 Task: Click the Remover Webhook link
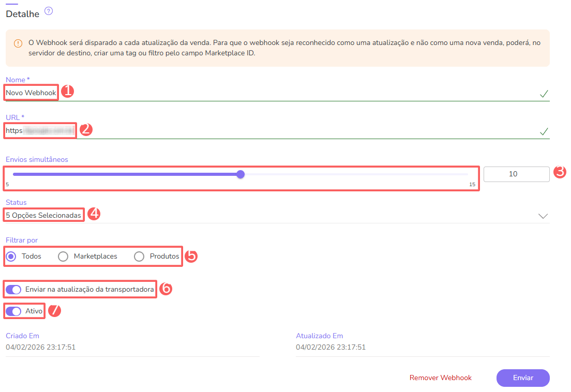coord(440,378)
